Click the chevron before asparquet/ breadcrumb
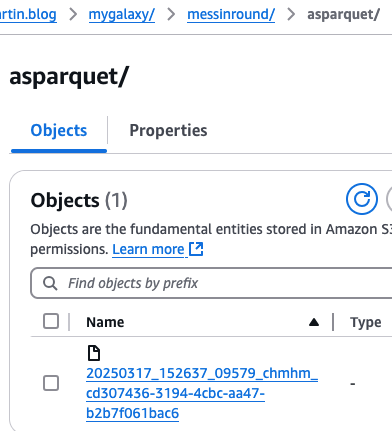Screen dimensions: 392x431 pyautogui.click(x=291, y=14)
